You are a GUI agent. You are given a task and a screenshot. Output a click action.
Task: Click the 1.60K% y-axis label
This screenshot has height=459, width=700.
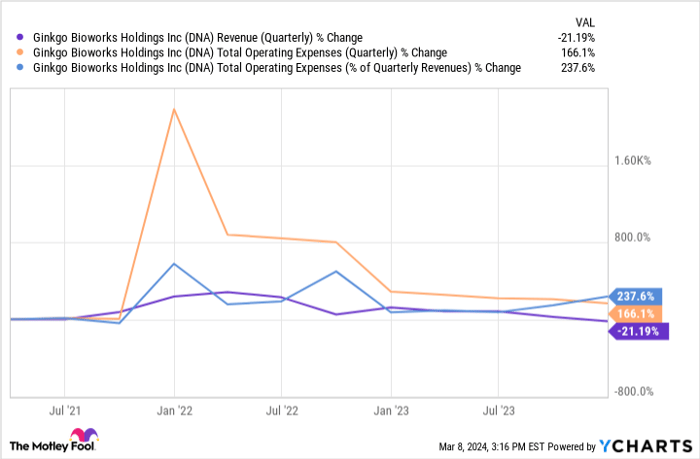point(633,161)
